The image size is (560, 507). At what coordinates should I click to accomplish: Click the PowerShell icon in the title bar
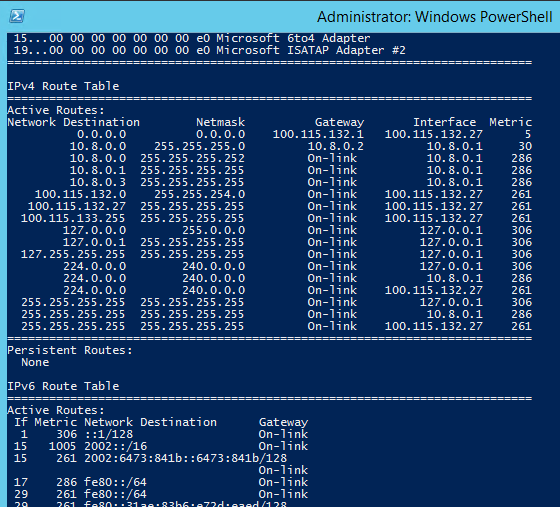tap(17, 16)
